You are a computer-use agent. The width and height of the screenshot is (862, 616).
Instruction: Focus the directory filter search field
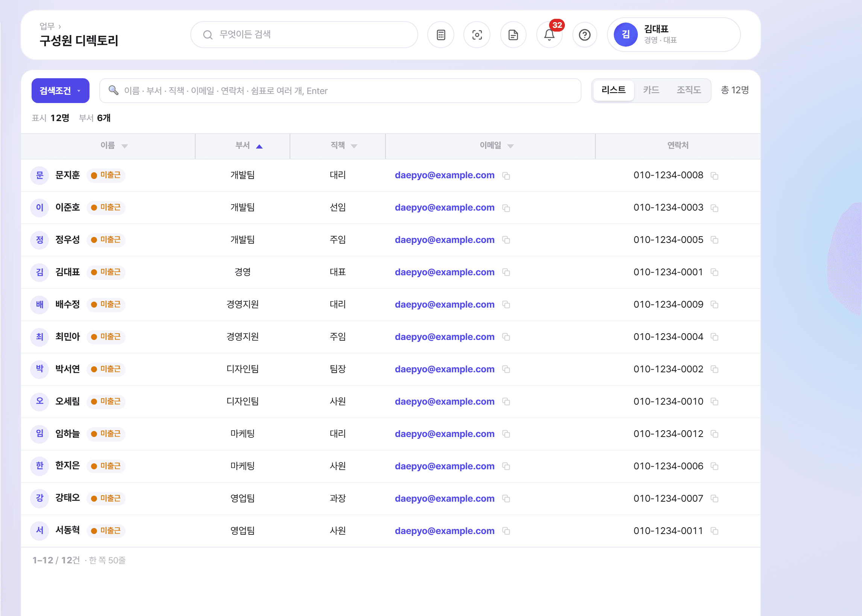(340, 91)
